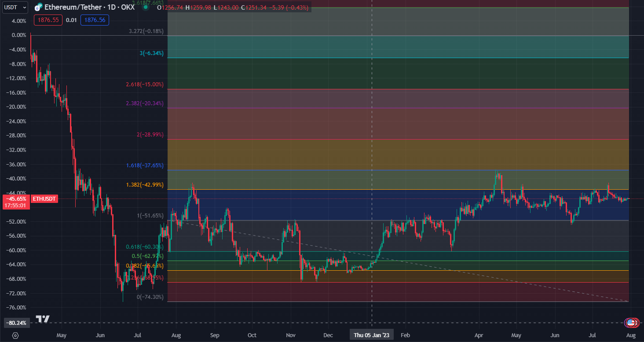Click the 0.618(-60.30%) Fibonacci level label
Image resolution: width=644 pixels, height=342 pixels.
point(145,247)
